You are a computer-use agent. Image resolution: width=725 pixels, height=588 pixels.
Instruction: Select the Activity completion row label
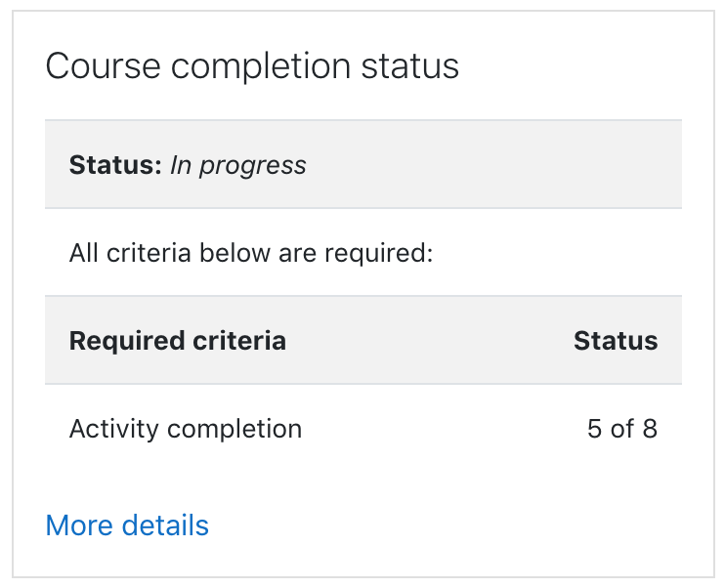click(x=186, y=429)
